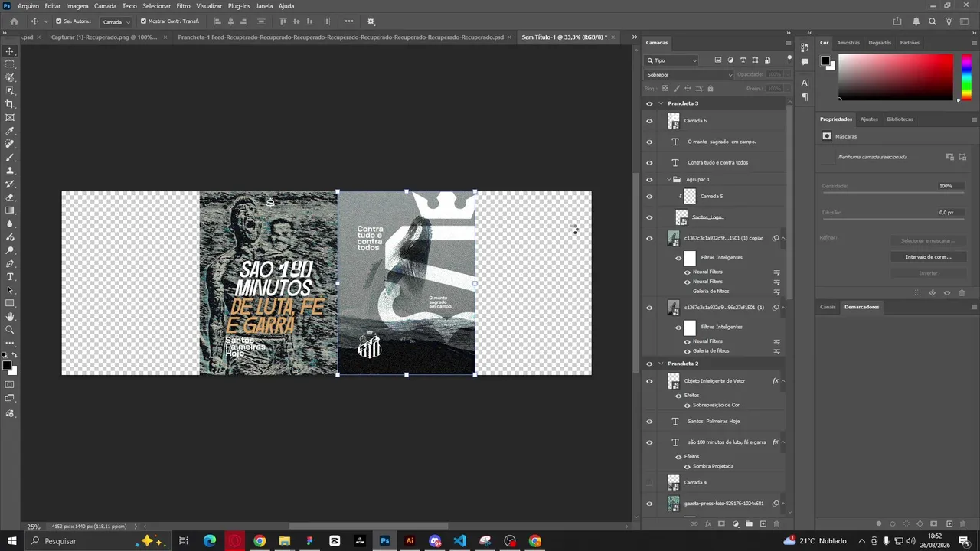Show overflow document tabs chevron
Viewport: 980px width, 551px height.
click(634, 37)
